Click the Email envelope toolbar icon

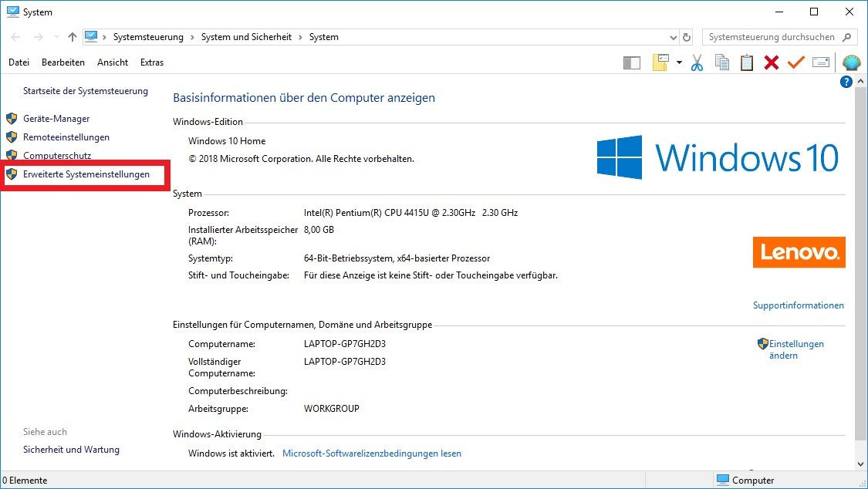point(821,62)
